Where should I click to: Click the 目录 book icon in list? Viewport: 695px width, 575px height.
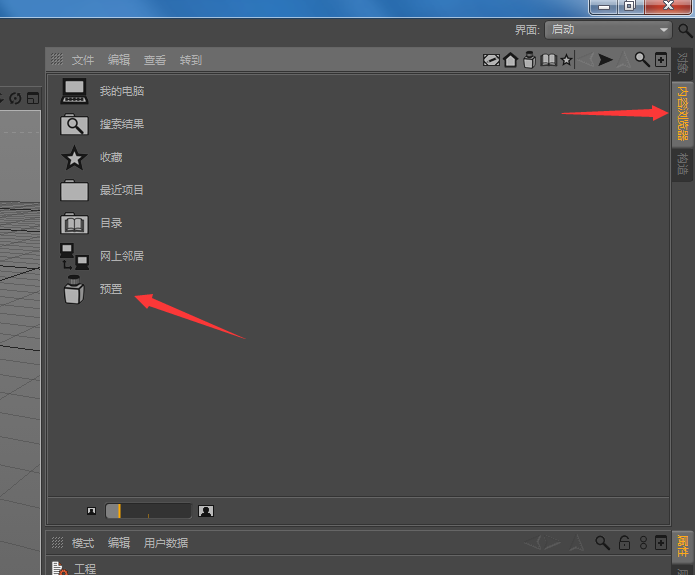click(x=74, y=223)
